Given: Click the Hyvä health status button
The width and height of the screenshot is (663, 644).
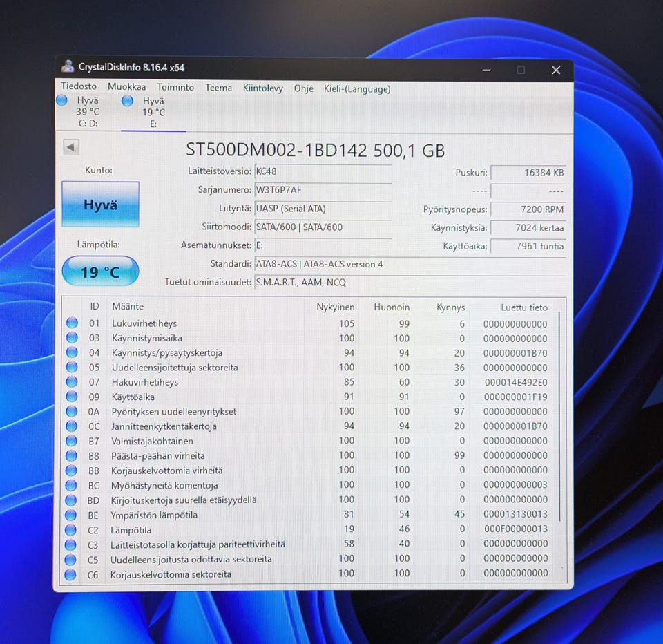Looking at the screenshot, I should tap(100, 205).
